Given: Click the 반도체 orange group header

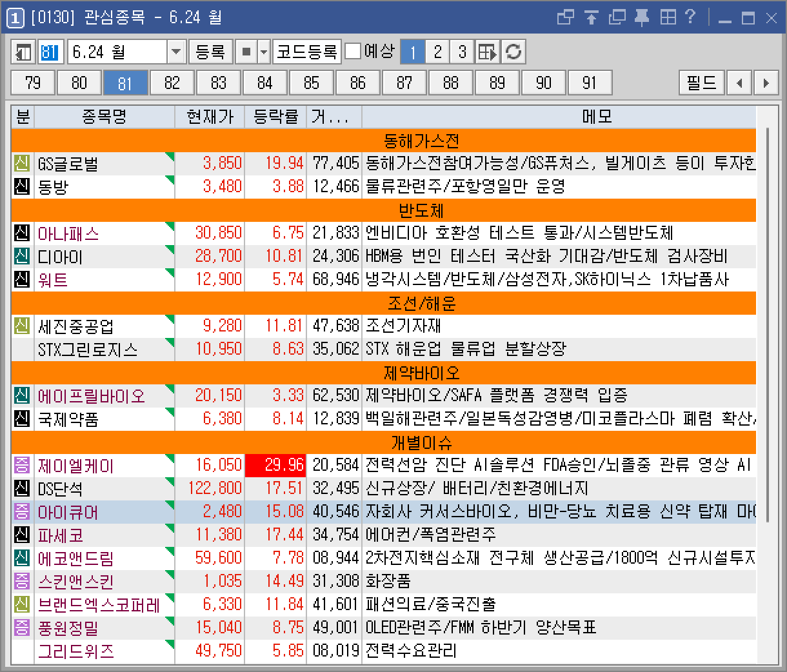Looking at the screenshot, I should (x=383, y=210).
